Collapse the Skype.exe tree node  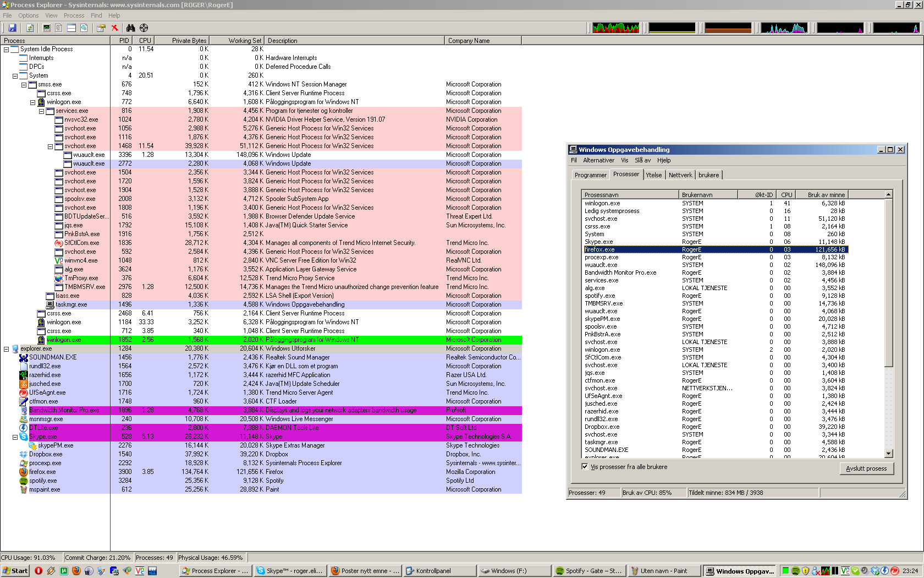[15, 437]
